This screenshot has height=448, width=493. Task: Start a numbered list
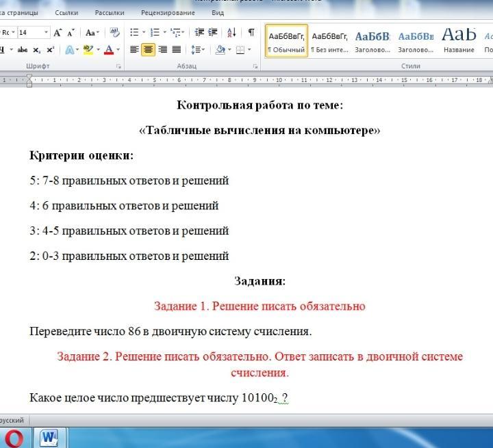click(x=155, y=32)
